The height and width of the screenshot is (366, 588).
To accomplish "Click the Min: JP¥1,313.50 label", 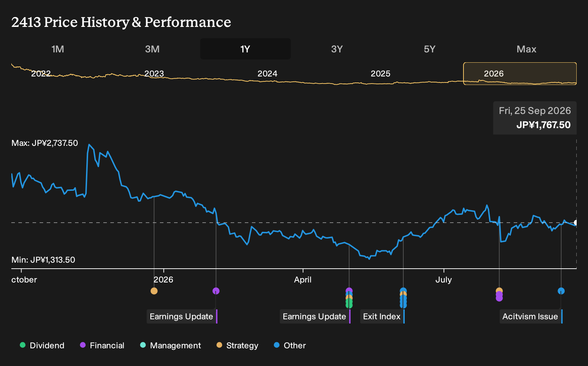I will point(43,260).
